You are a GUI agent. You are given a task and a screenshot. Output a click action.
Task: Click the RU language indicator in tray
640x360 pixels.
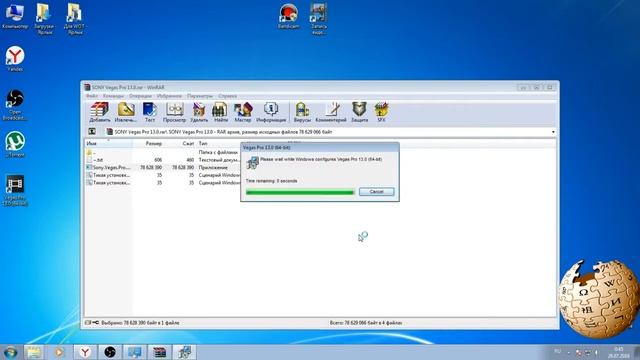click(558, 351)
